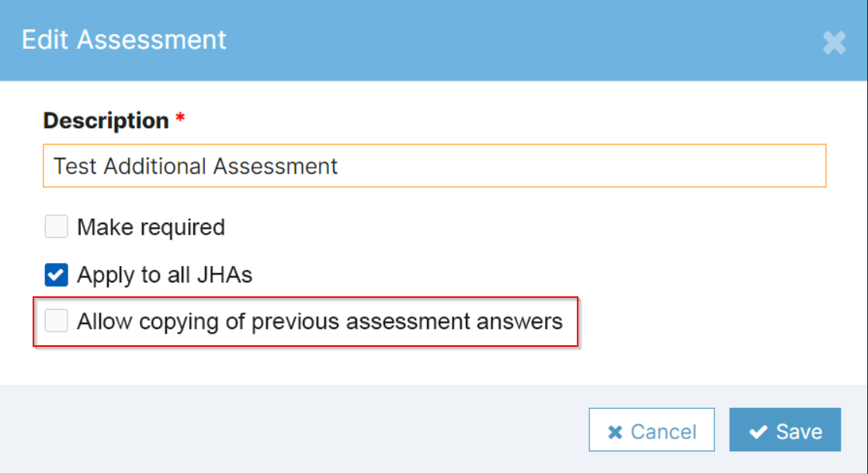Screen dimensions: 868x474
Task: Click the checkmark icon on the Save button
Action: coord(759,430)
